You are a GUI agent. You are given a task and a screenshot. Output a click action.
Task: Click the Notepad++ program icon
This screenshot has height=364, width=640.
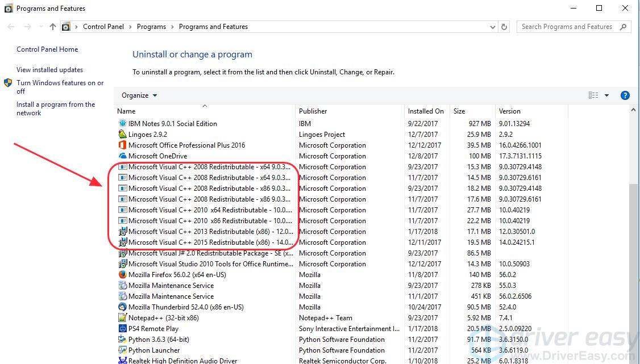pyautogui.click(x=122, y=318)
